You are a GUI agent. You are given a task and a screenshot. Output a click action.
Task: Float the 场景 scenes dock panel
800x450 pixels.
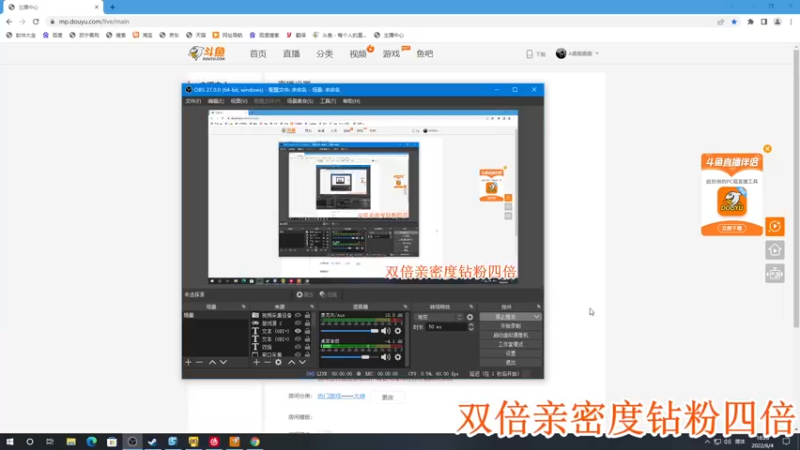pyautogui.click(x=243, y=307)
